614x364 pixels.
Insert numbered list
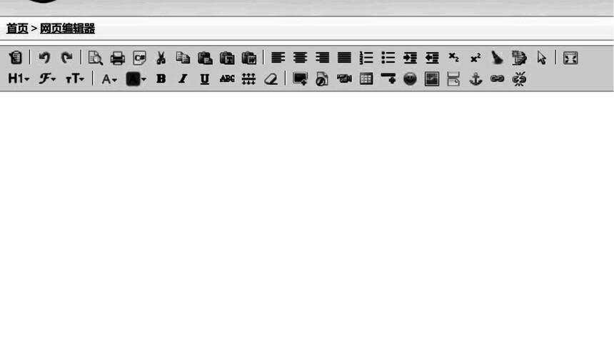[366, 58]
